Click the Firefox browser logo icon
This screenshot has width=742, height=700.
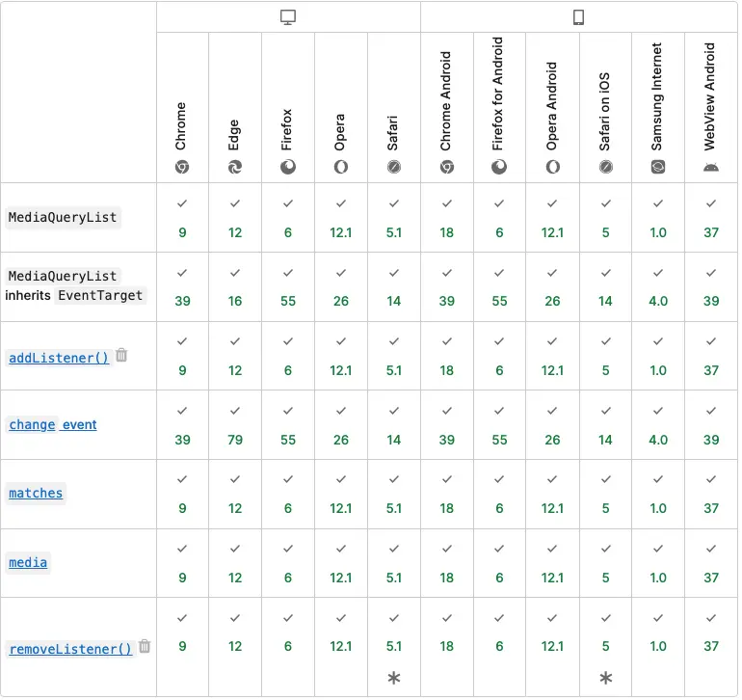coord(287,167)
